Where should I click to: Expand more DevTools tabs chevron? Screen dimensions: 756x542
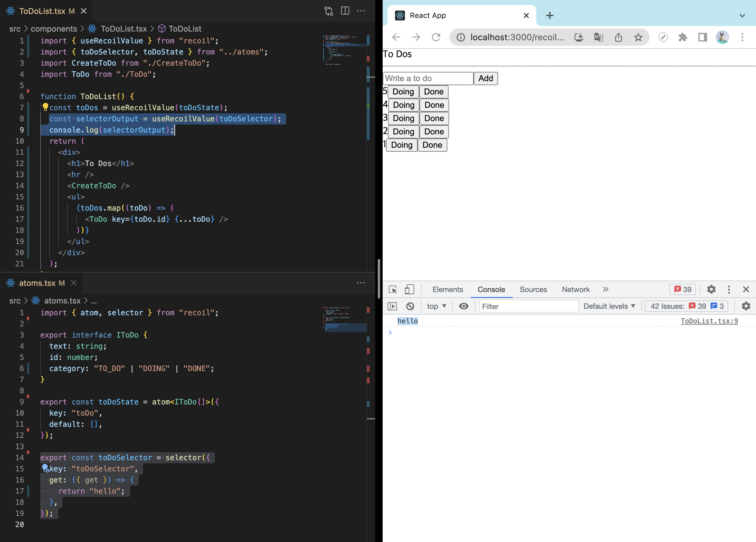pos(605,289)
